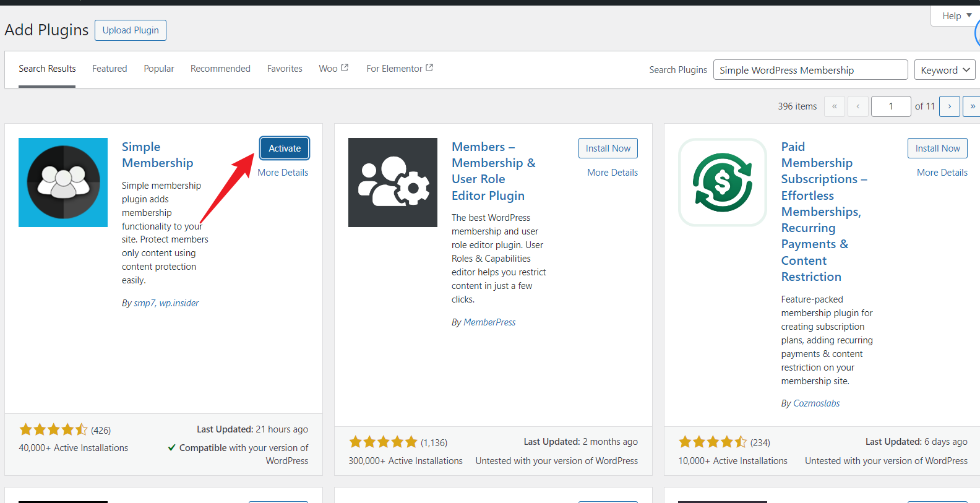
Task: Click the Paid Membership Subscriptions star rating
Action: pos(713,442)
